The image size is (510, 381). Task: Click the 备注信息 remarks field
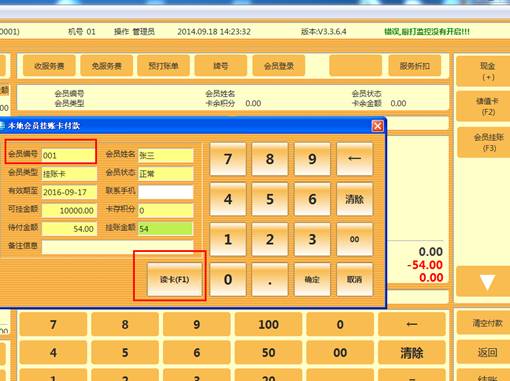(117, 247)
